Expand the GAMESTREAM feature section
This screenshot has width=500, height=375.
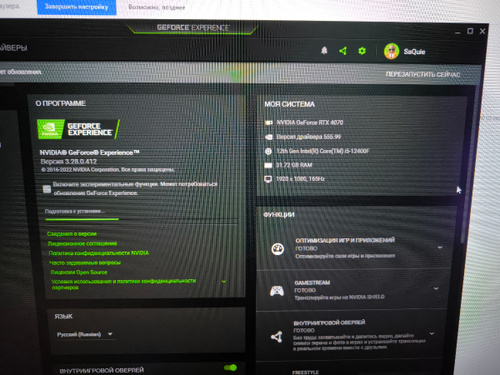click(x=436, y=288)
